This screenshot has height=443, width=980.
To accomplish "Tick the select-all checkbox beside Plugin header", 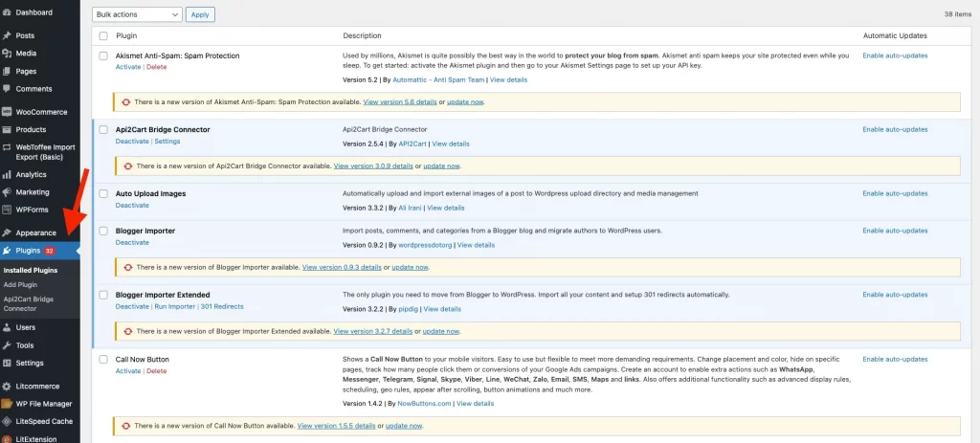I will pyautogui.click(x=103, y=35).
